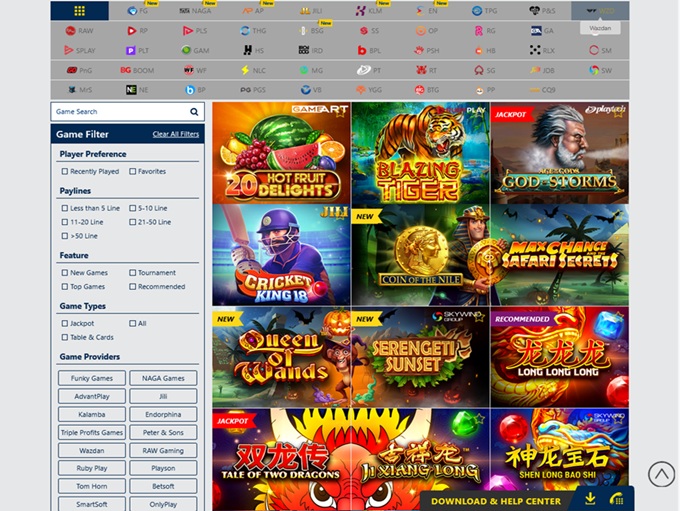The height and width of the screenshot is (511, 680).
Task: Toggle the Top Games feature checkbox
Action: [x=65, y=287]
